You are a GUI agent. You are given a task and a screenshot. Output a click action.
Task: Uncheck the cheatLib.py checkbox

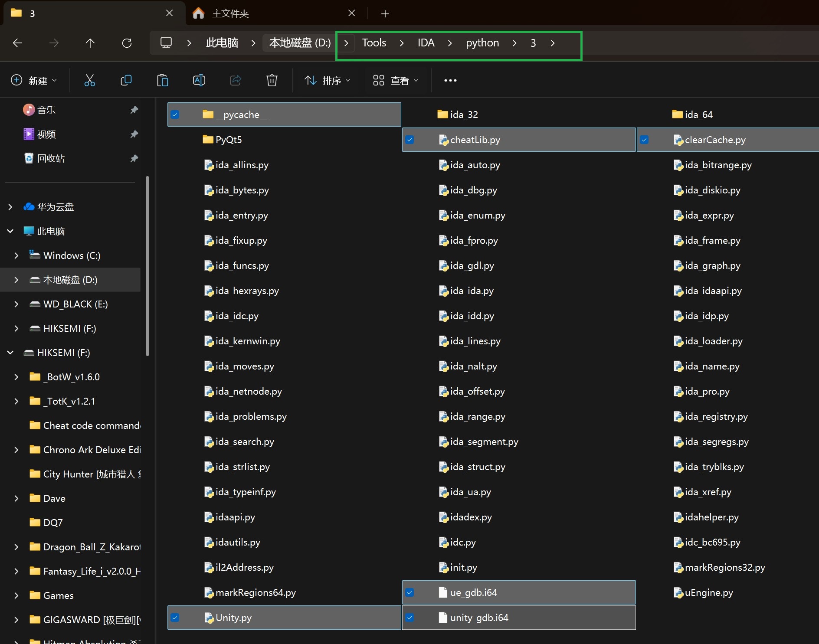tap(409, 140)
